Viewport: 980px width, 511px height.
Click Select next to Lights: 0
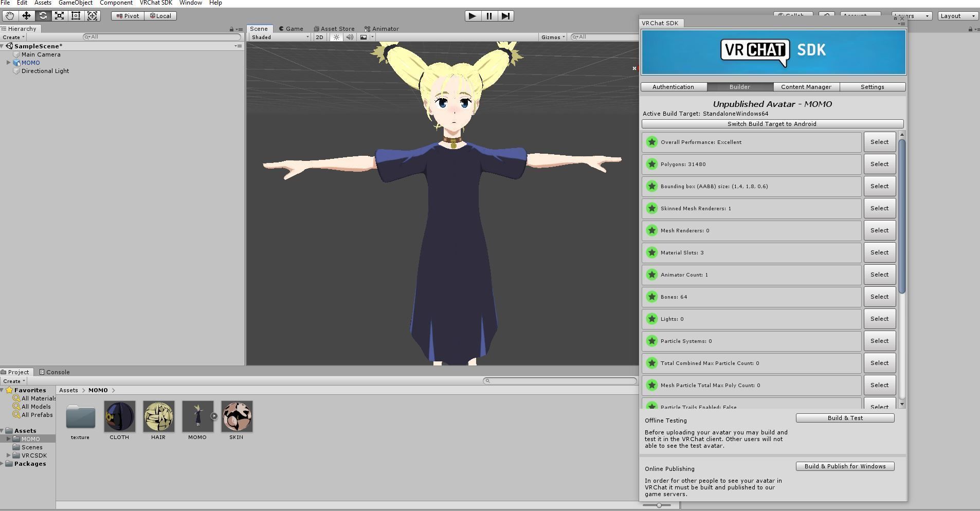pyautogui.click(x=880, y=319)
